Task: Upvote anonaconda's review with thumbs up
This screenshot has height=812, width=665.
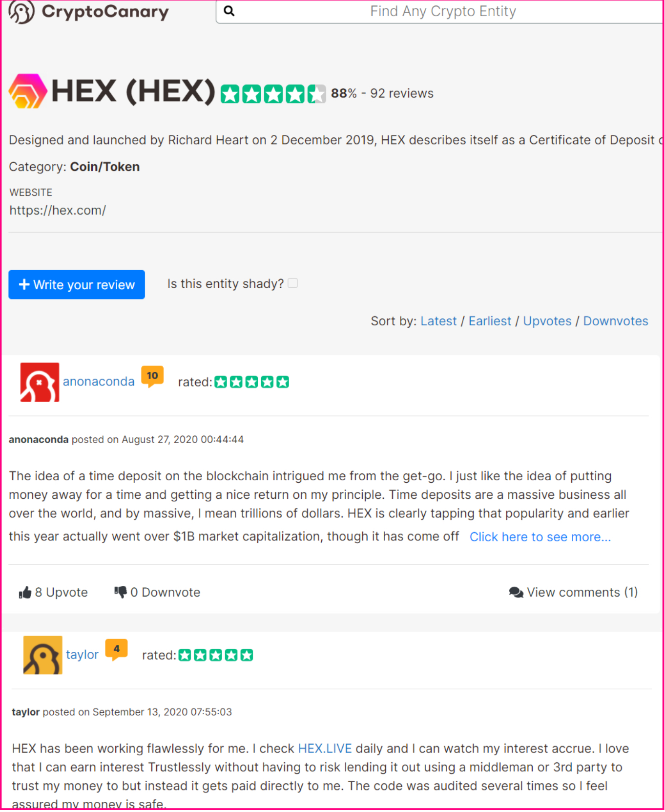Action: (25, 594)
